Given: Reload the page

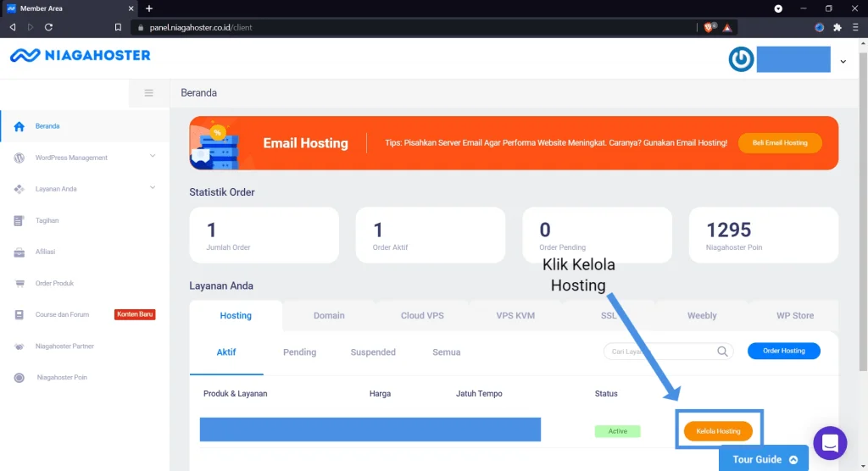Looking at the screenshot, I should [x=48, y=27].
